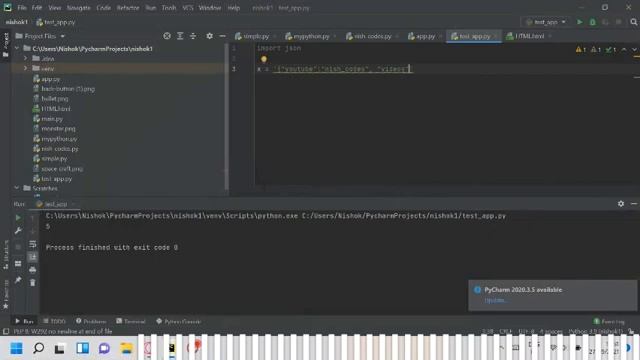This screenshot has height=360, width=640.
Task: Select space craft.png in the project tree
Action: [x=62, y=169]
